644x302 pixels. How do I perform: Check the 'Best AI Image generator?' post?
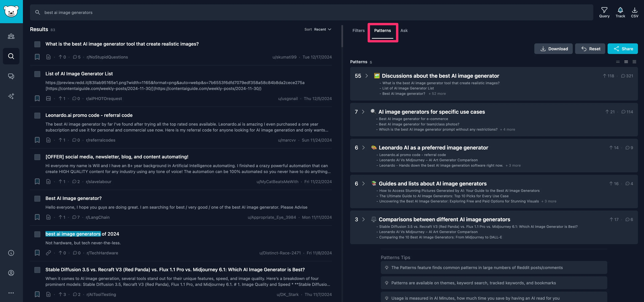37,198
